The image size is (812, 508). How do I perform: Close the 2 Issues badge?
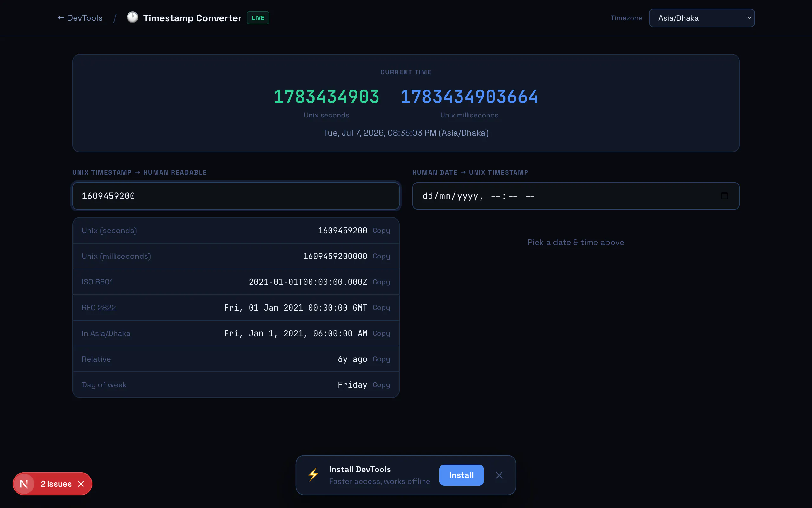pyautogui.click(x=81, y=484)
